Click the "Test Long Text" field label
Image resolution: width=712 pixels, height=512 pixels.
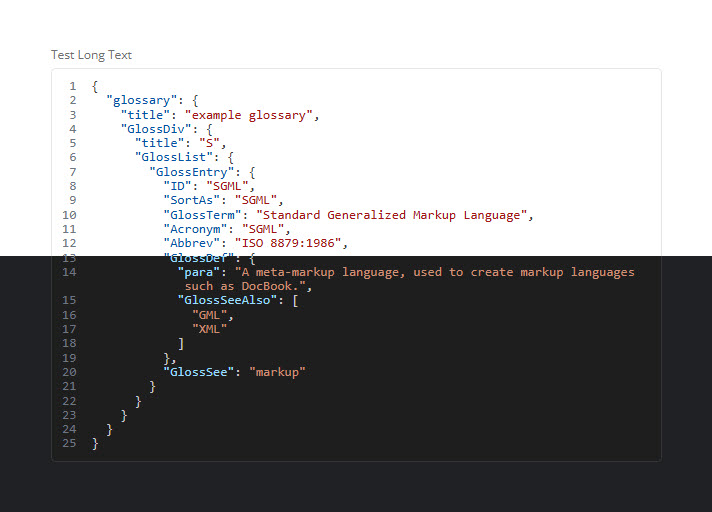(x=91, y=55)
